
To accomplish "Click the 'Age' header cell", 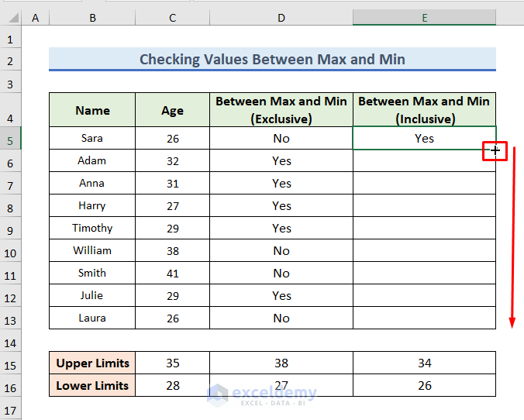I will tap(172, 110).
